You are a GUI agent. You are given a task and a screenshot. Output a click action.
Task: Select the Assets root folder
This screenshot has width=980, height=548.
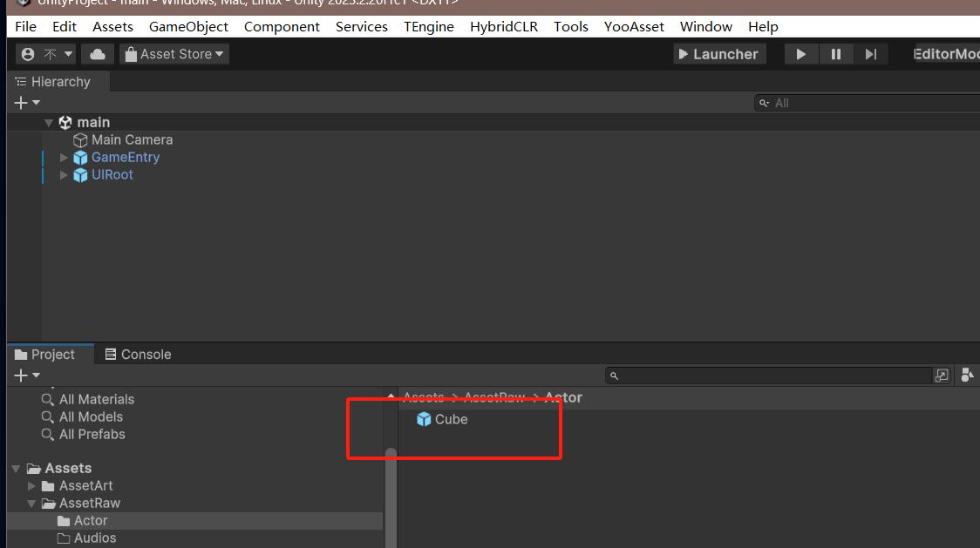[x=68, y=468]
